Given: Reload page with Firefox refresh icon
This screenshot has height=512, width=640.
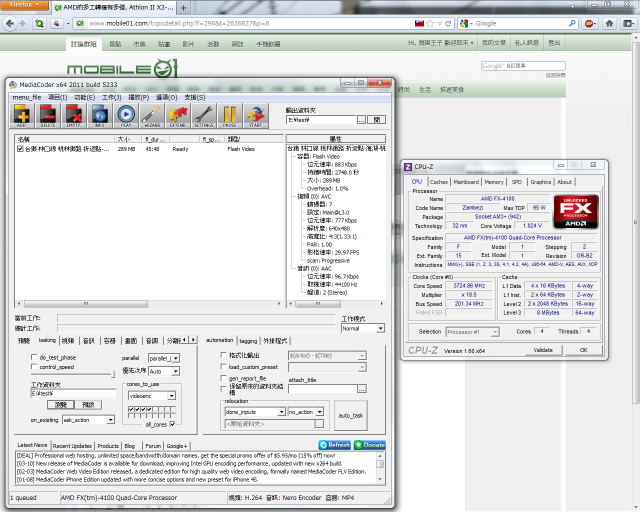Looking at the screenshot, I should coord(448,24).
